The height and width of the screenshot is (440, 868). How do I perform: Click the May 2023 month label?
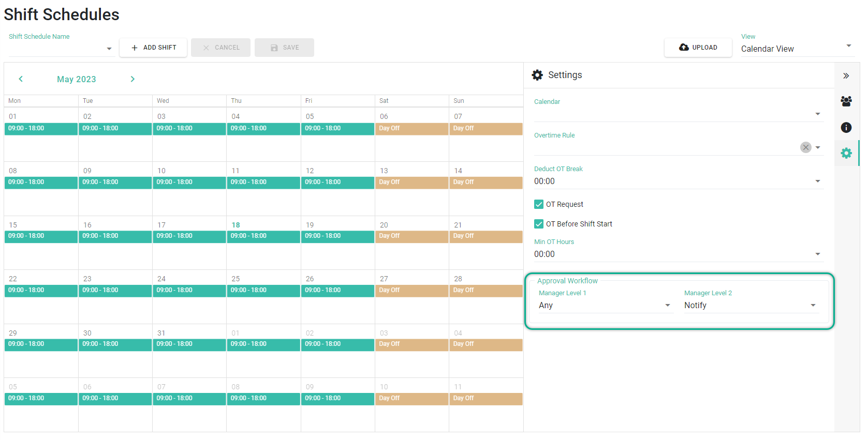click(77, 79)
